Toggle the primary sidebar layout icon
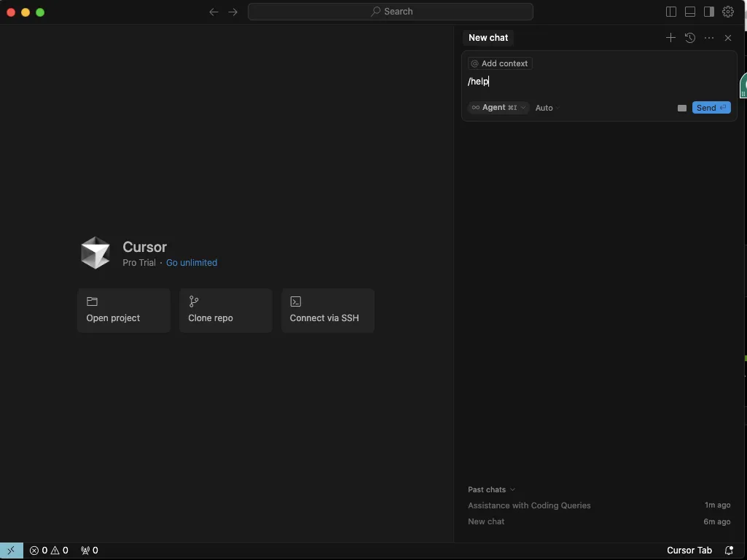Viewport: 747px width, 560px height. pos(670,12)
